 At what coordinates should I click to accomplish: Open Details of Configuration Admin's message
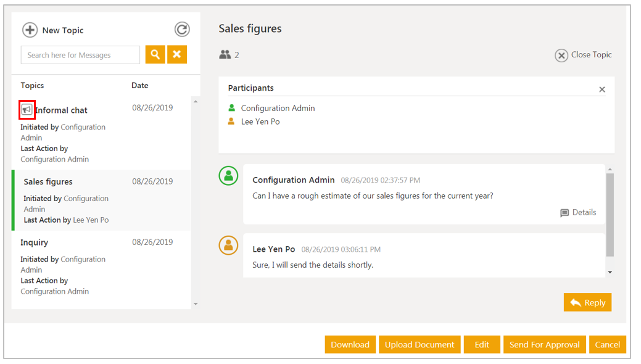pyautogui.click(x=578, y=212)
